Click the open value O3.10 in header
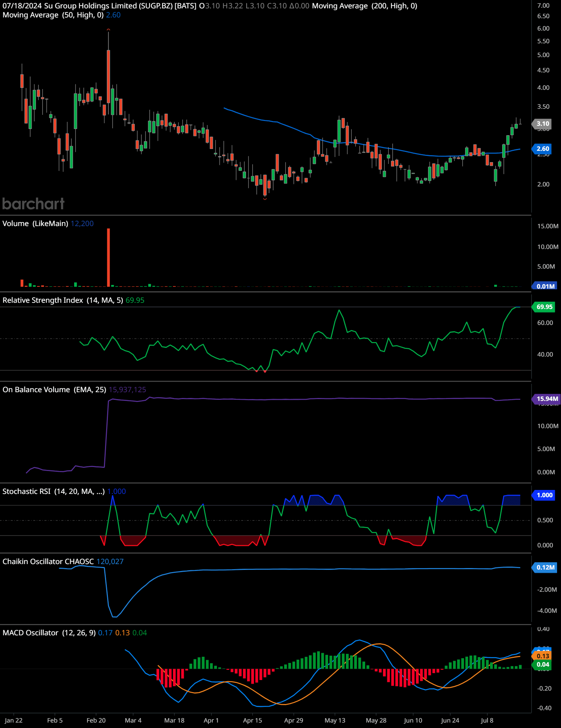 pyautogui.click(x=210, y=6)
